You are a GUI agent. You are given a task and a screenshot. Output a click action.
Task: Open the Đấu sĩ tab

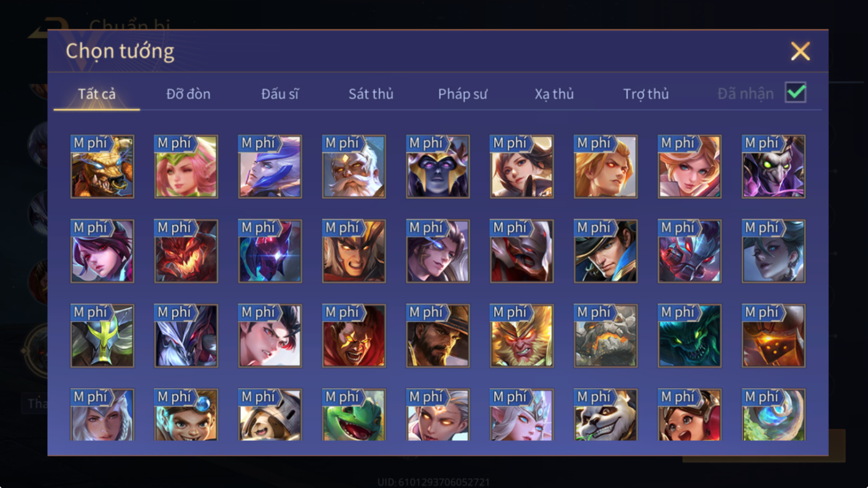280,94
